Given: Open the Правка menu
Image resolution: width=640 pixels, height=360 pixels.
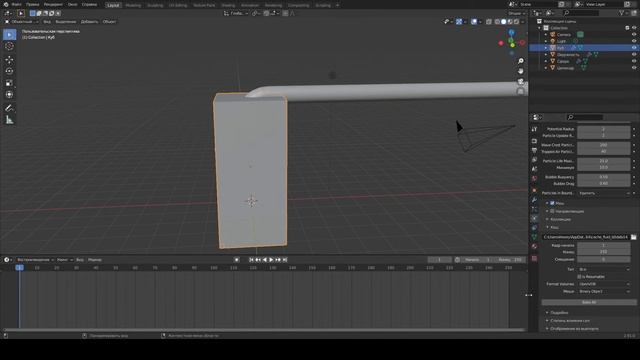Looking at the screenshot, I should pyautogui.click(x=32, y=4).
